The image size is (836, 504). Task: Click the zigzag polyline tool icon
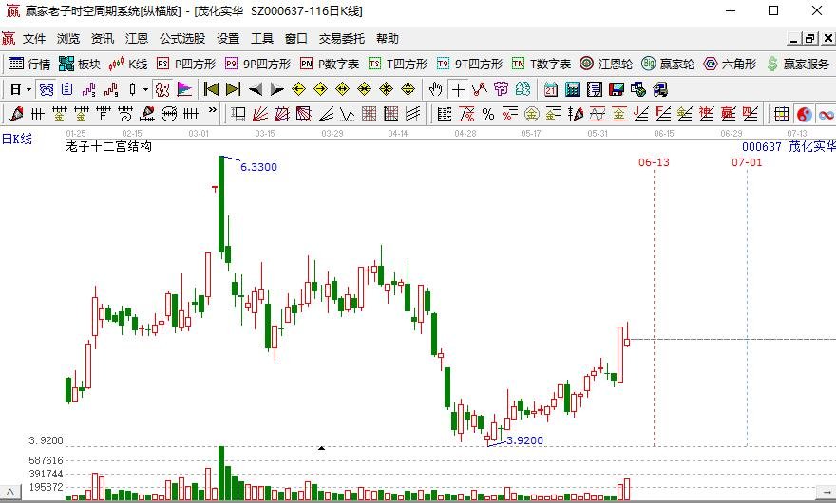pyautogui.click(x=480, y=89)
